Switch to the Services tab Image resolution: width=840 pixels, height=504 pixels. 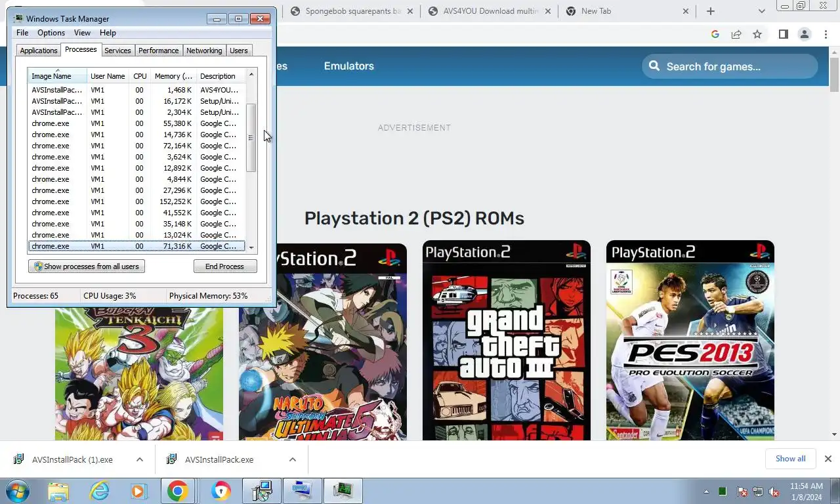[x=117, y=51]
